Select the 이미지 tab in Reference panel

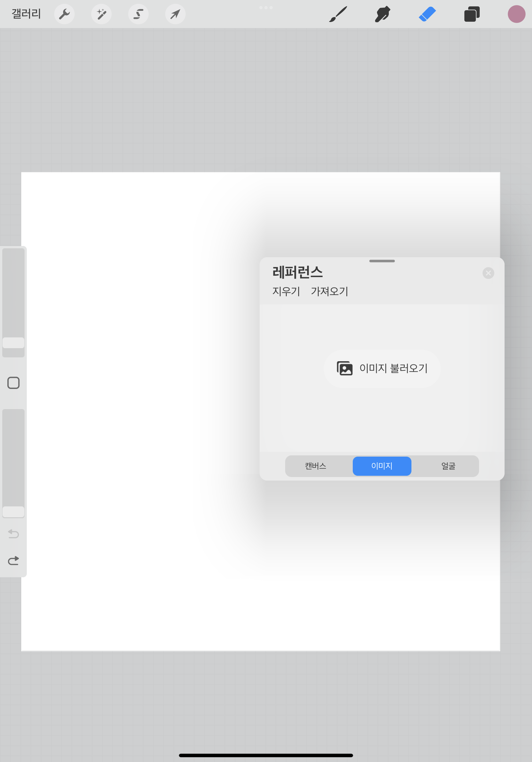click(382, 466)
